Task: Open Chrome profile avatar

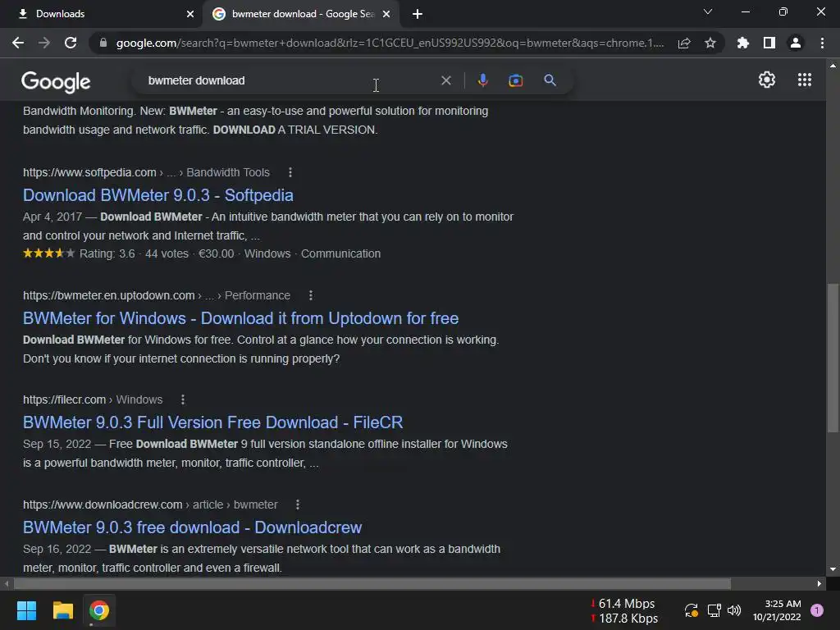Action: click(796, 43)
